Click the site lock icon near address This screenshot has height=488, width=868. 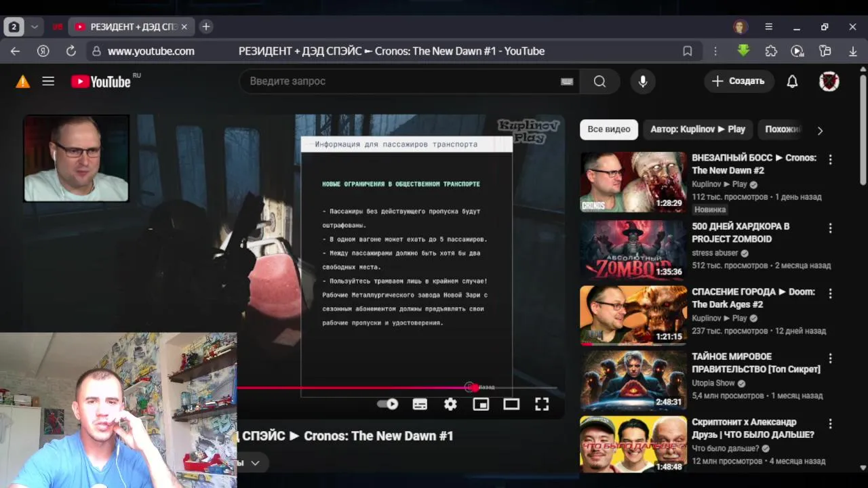[96, 51]
